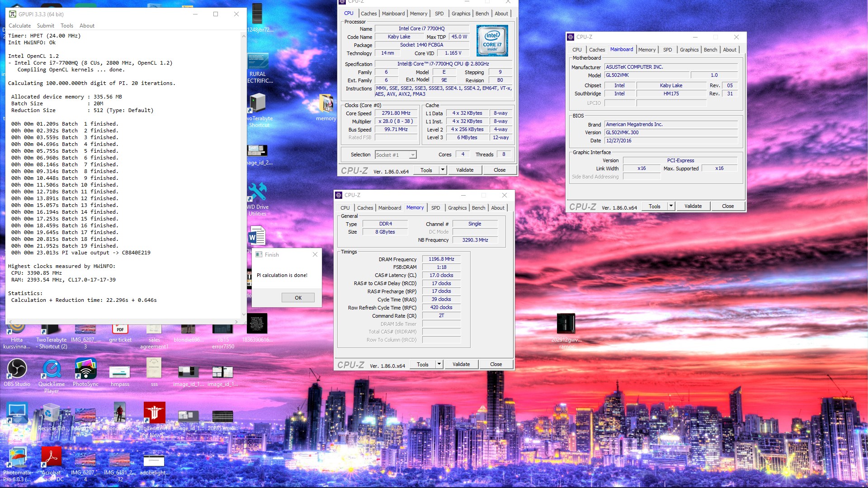Switch to SPD tab in CPU-Z Memory window
Screen dimensions: 868x488
[x=436, y=208]
